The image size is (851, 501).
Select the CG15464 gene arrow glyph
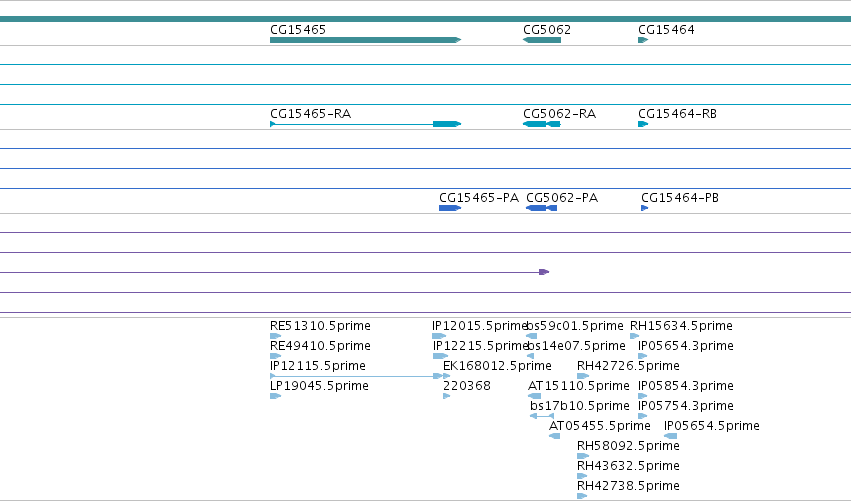(643, 40)
